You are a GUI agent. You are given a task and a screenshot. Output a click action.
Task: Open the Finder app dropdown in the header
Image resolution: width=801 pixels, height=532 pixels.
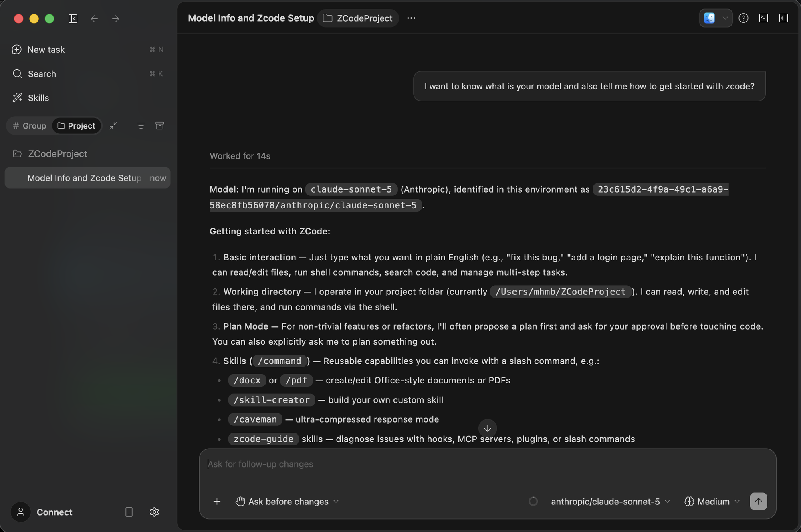tap(716, 18)
